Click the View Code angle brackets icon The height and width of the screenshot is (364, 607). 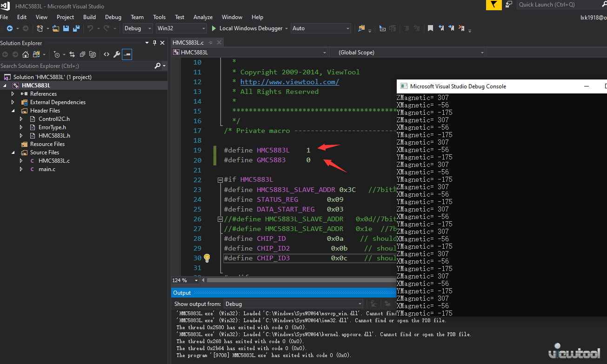pyautogui.click(x=107, y=54)
